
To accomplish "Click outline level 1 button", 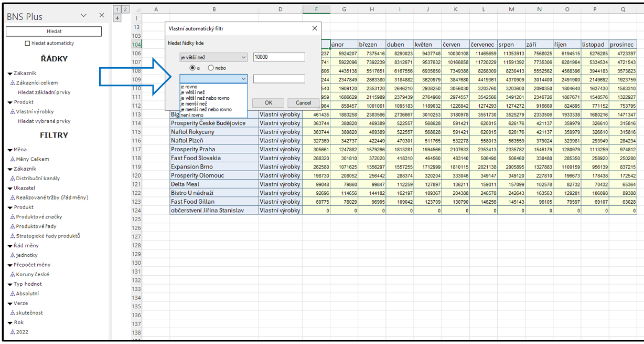I will pos(117,9).
